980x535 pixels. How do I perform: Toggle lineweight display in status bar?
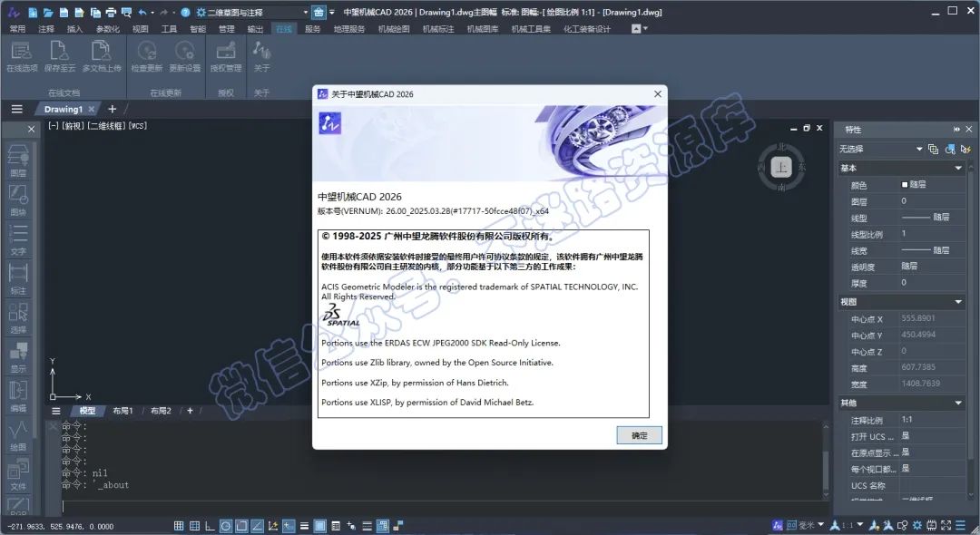(x=304, y=526)
